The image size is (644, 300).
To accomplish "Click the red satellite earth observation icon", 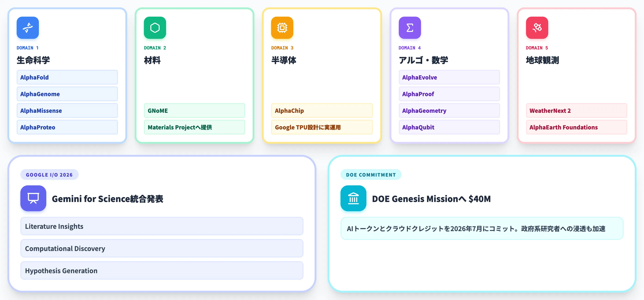I will pos(537,28).
